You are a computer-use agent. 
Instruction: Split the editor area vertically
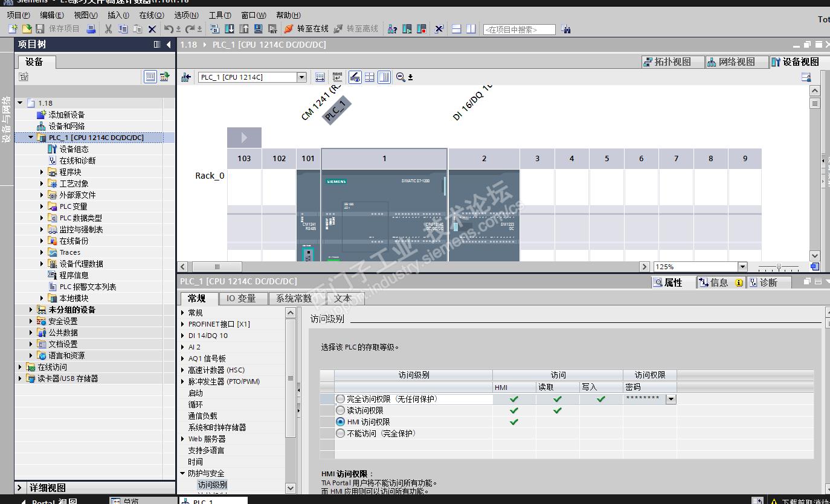click(471, 29)
